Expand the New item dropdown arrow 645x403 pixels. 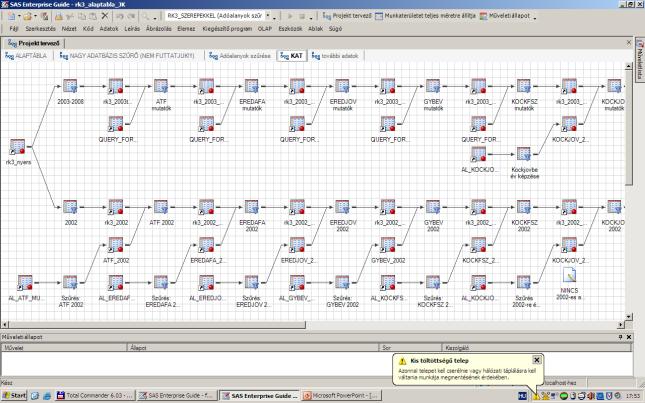[x=19, y=16]
